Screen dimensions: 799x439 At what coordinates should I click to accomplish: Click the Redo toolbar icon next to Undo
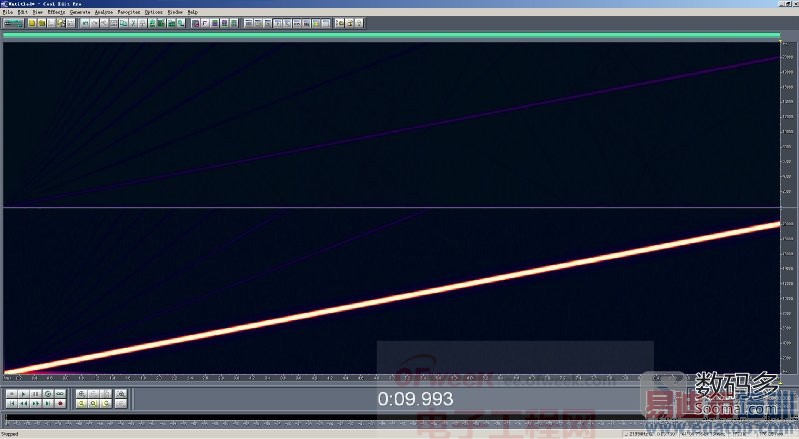pyautogui.click(x=94, y=23)
